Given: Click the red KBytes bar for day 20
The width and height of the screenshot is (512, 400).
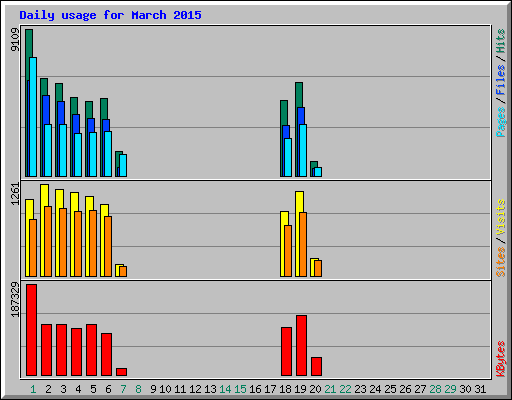Looking at the screenshot, I should pos(316,367).
